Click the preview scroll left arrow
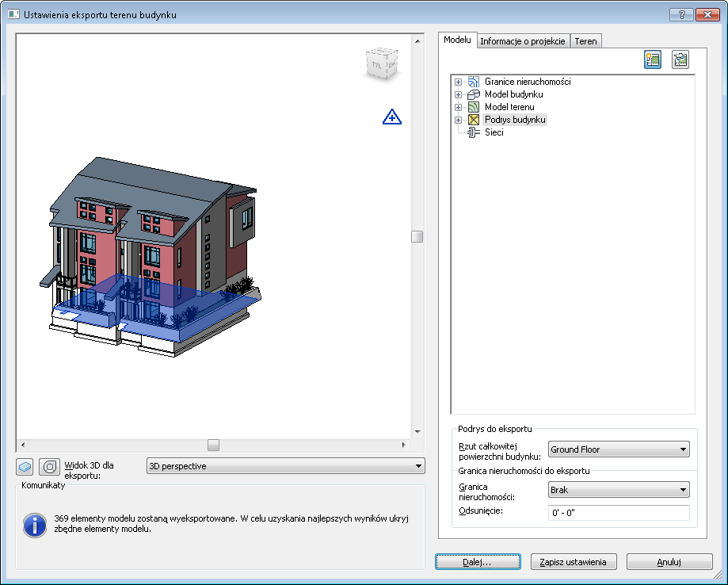Viewport: 728px width, 585px height. (x=23, y=445)
